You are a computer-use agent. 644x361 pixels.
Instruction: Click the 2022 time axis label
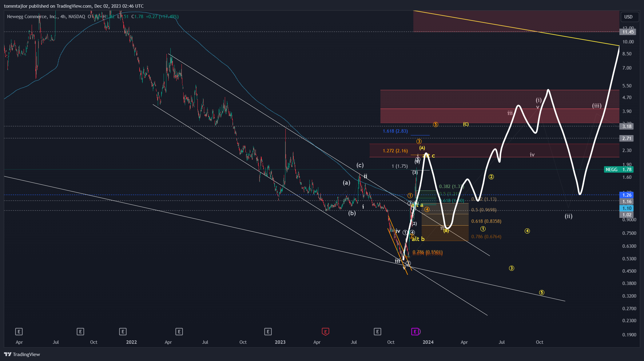pos(132,342)
